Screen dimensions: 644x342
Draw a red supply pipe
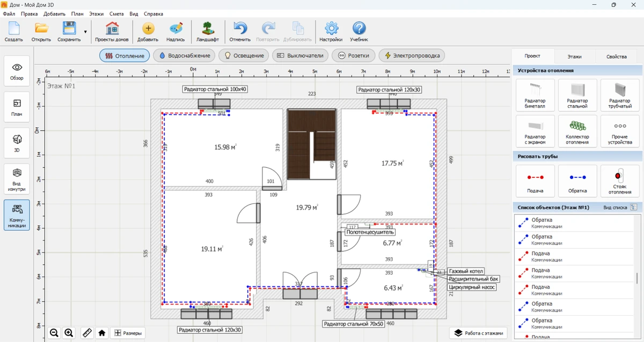(535, 180)
